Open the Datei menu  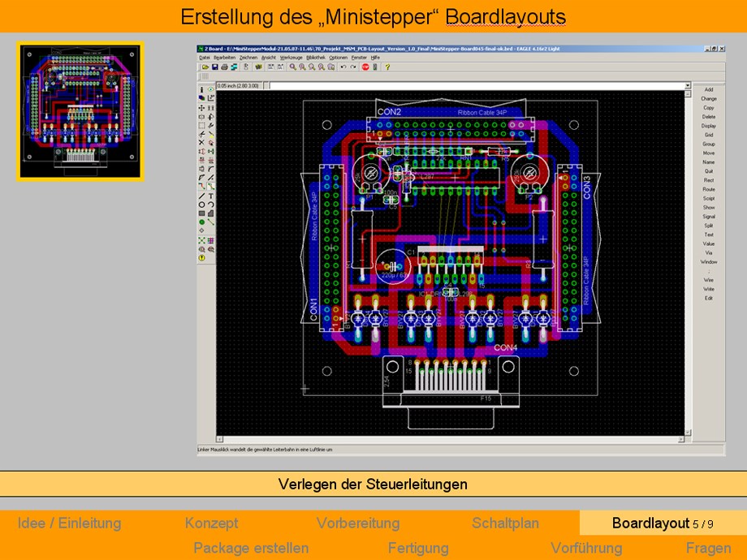click(205, 58)
